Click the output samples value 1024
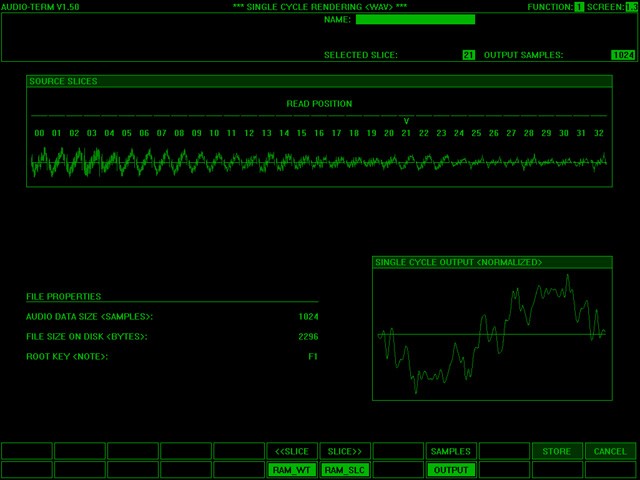Image resolution: width=640 pixels, height=480 pixels. click(623, 55)
